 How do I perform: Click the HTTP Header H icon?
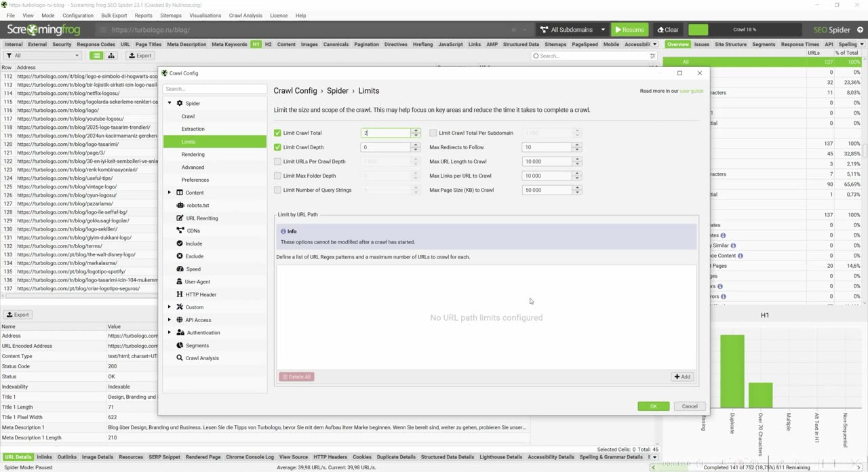click(180, 294)
